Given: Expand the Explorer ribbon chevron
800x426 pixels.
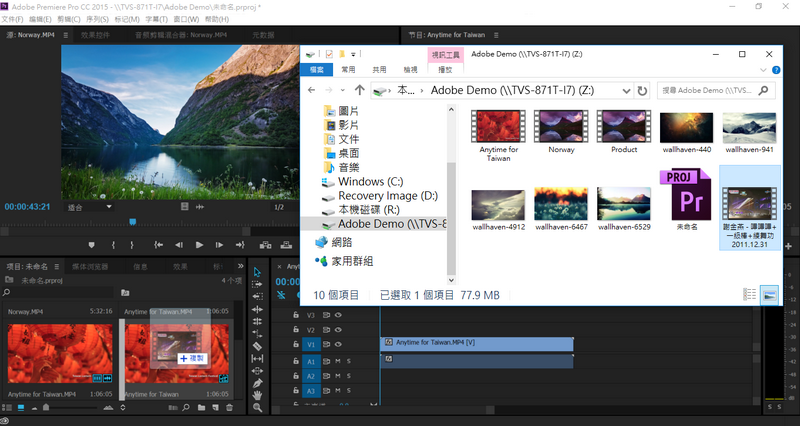Looking at the screenshot, I should tap(763, 70).
